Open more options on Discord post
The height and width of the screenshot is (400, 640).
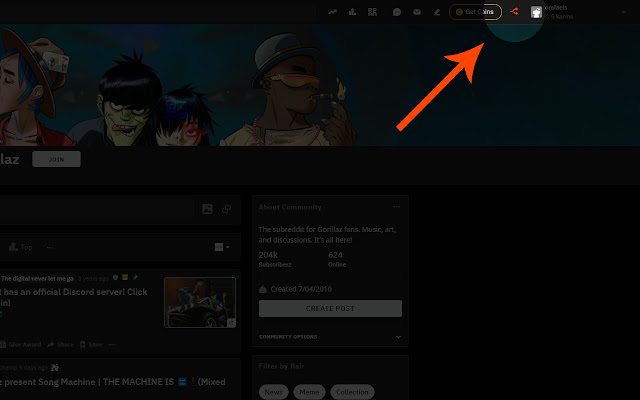click(112, 344)
